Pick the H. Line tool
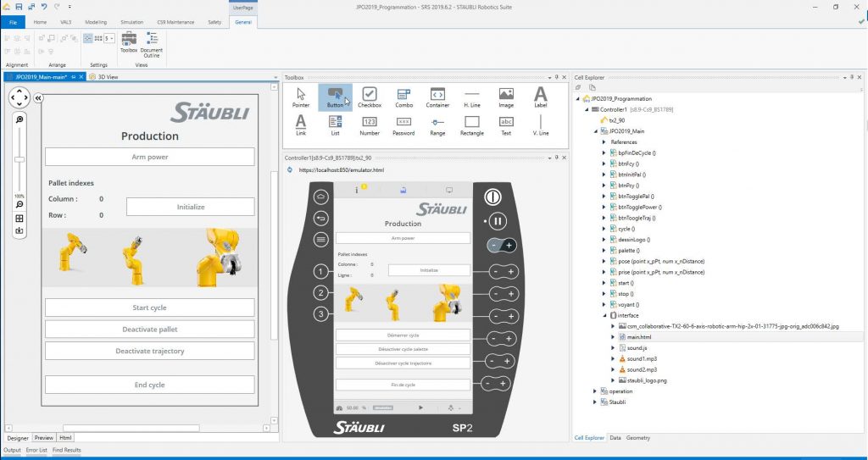 pyautogui.click(x=472, y=97)
